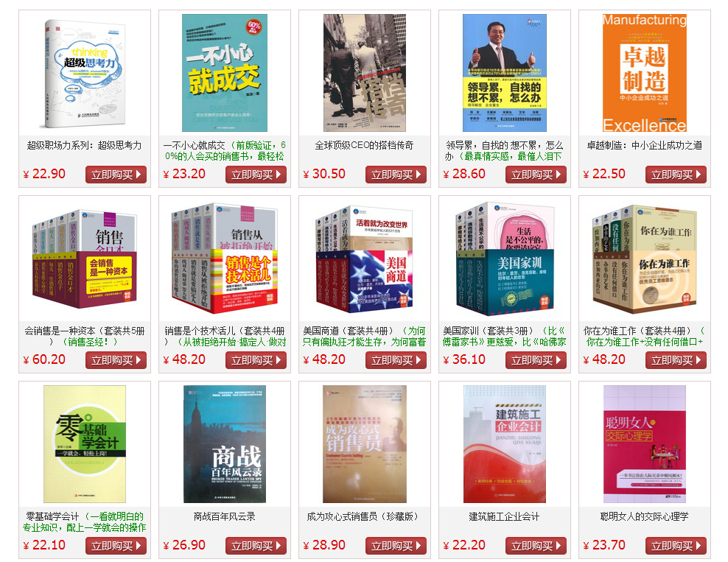Open the 商战百年风云录 title link

[x=225, y=516]
